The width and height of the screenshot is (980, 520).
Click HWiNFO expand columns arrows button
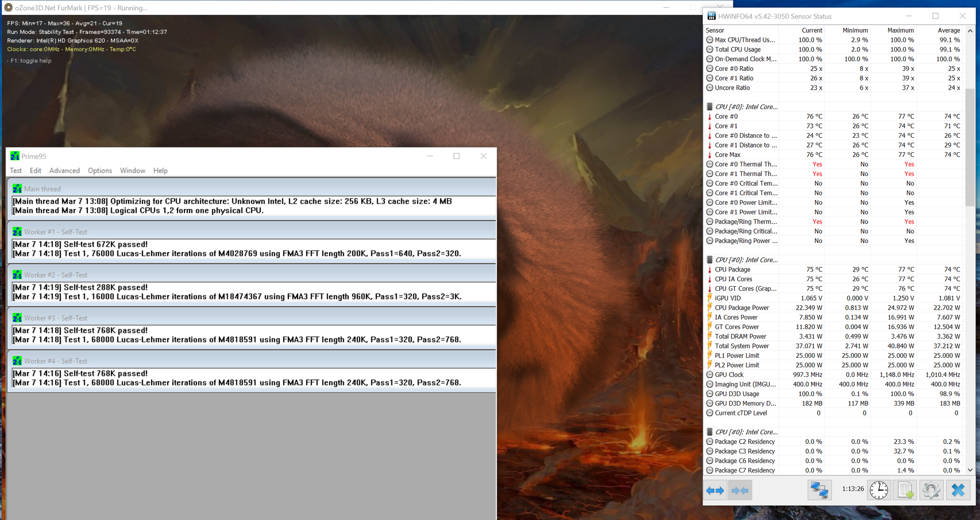point(715,490)
